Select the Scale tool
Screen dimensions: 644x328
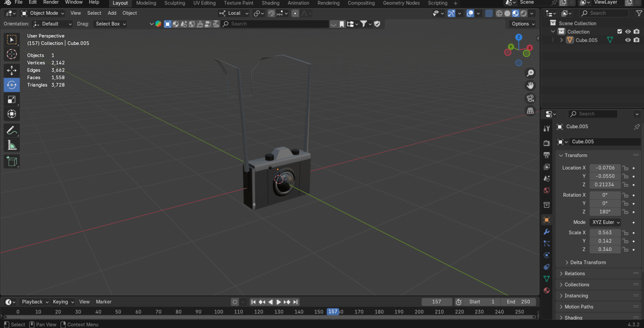click(12, 100)
